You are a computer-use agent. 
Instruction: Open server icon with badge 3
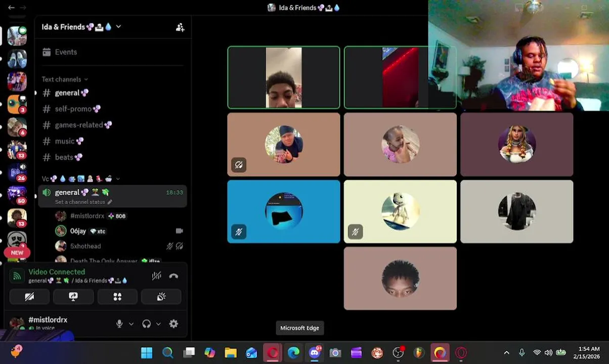point(17,104)
